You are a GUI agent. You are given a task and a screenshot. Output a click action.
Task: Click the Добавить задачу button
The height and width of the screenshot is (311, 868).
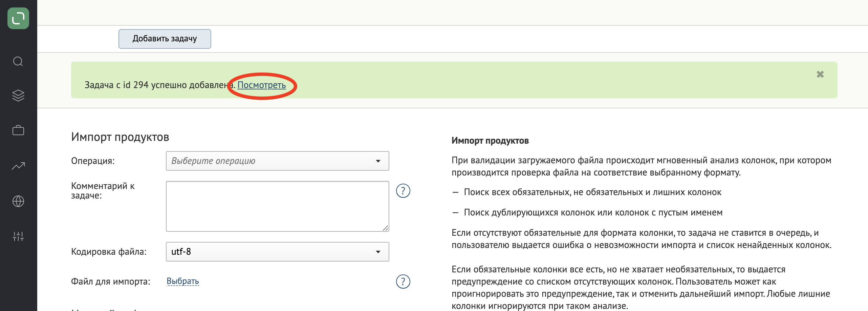point(165,39)
